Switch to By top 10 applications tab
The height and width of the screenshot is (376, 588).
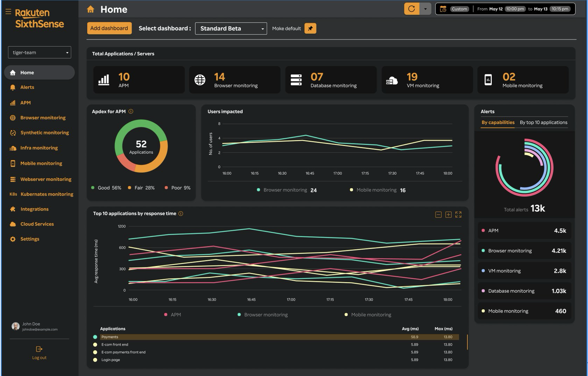(543, 122)
